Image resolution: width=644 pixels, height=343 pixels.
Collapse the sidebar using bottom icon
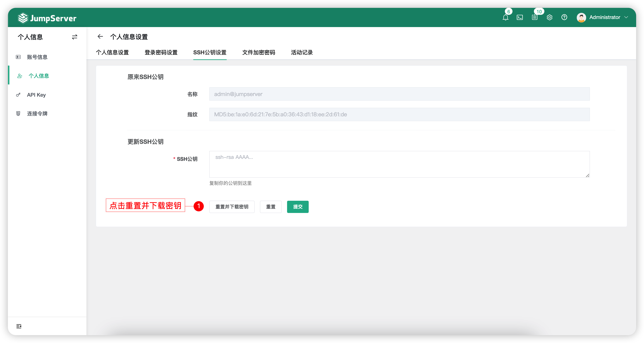(19, 326)
